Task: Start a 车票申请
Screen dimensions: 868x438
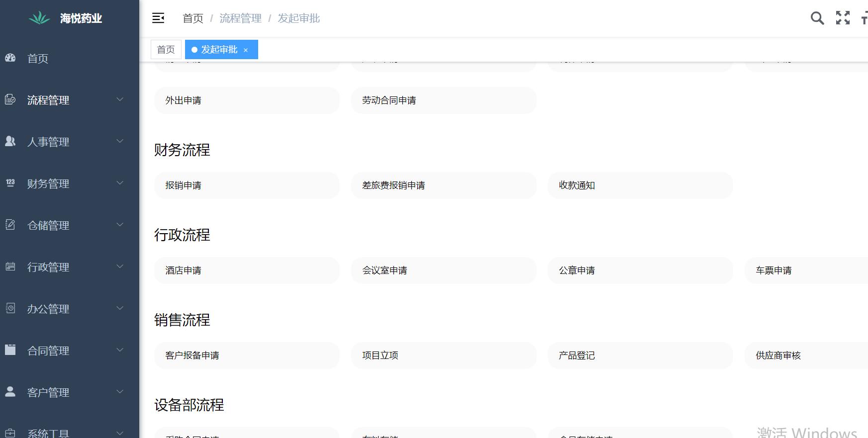Action: coord(806,270)
